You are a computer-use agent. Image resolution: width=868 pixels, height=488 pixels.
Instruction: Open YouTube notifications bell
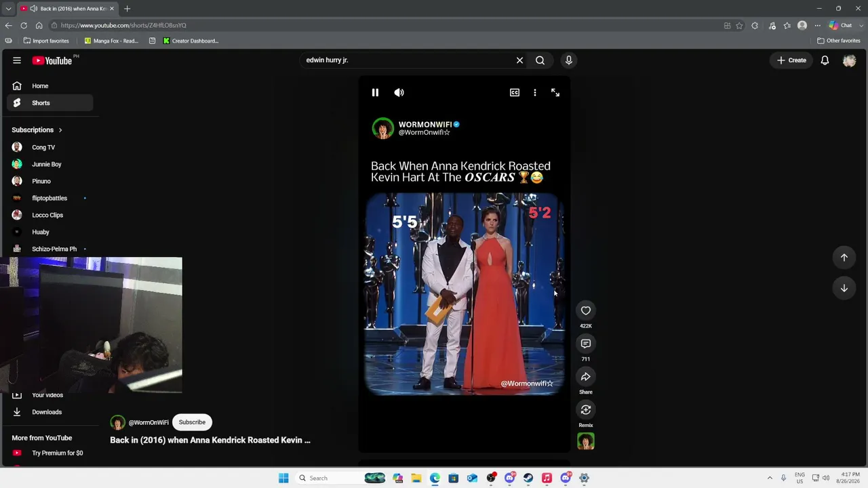[x=825, y=60]
